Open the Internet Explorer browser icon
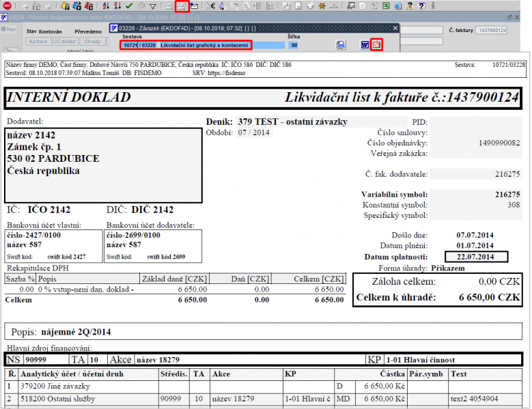532x409 pixels. click(397, 5)
